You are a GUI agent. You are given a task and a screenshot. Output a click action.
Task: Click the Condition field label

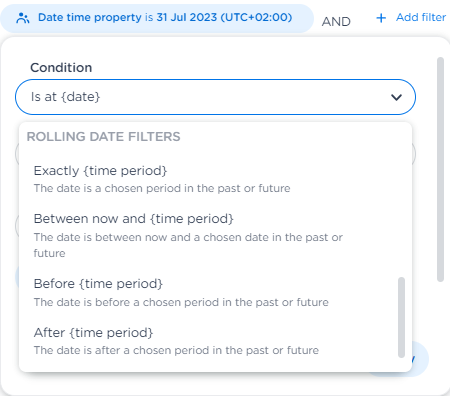click(61, 68)
